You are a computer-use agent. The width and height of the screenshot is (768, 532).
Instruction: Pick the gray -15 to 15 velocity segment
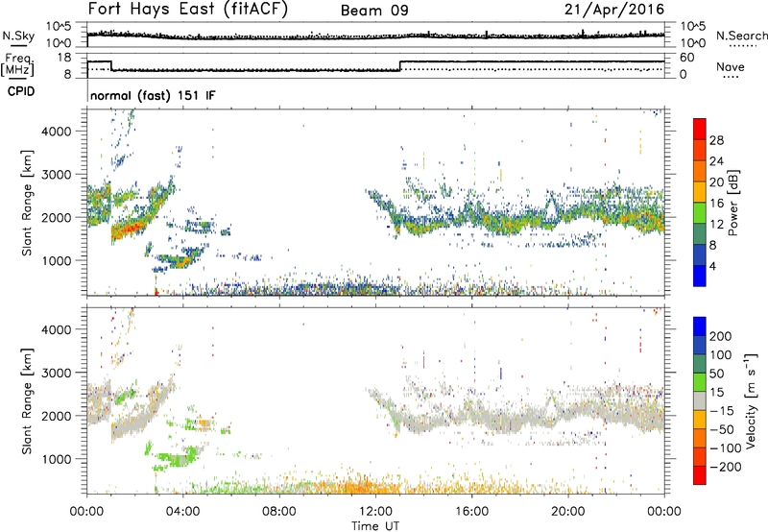pos(700,400)
